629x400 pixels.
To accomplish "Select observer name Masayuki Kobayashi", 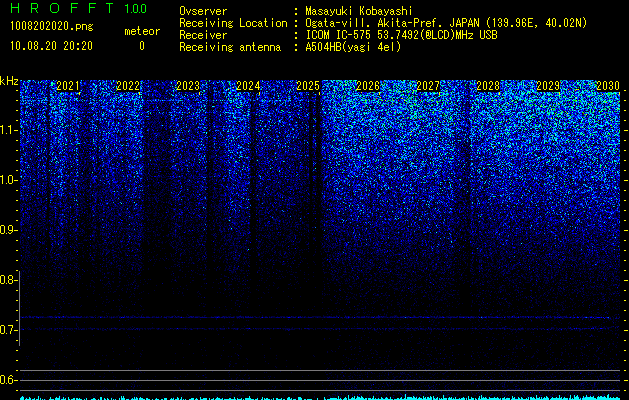I will (359, 11).
